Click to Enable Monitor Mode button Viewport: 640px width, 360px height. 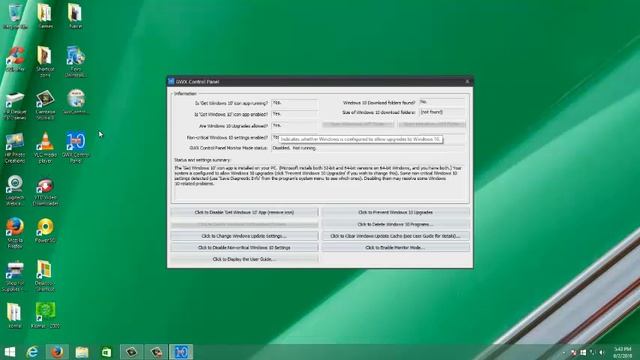pos(395,247)
